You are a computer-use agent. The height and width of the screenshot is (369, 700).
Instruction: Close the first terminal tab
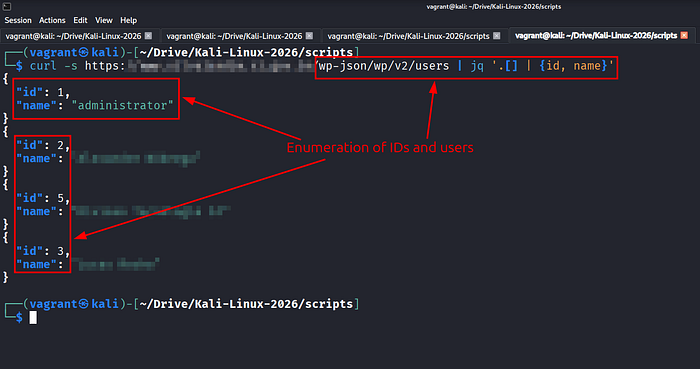[x=149, y=35]
